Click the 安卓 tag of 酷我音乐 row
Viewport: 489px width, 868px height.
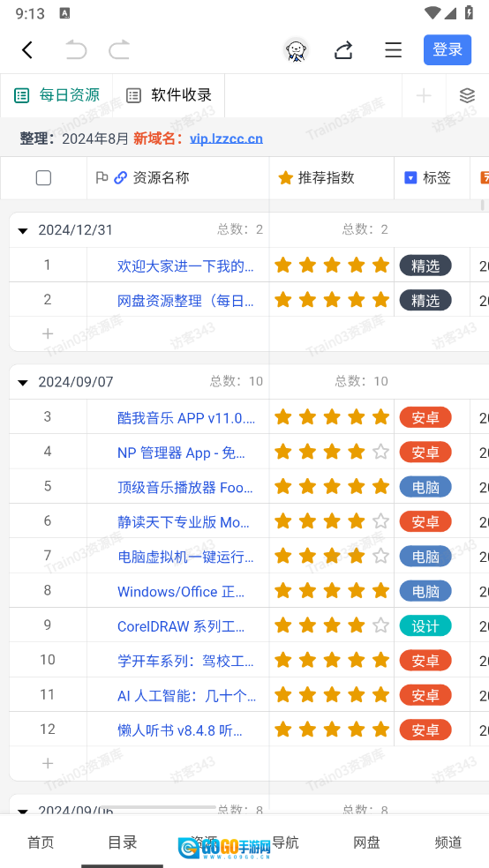click(425, 418)
